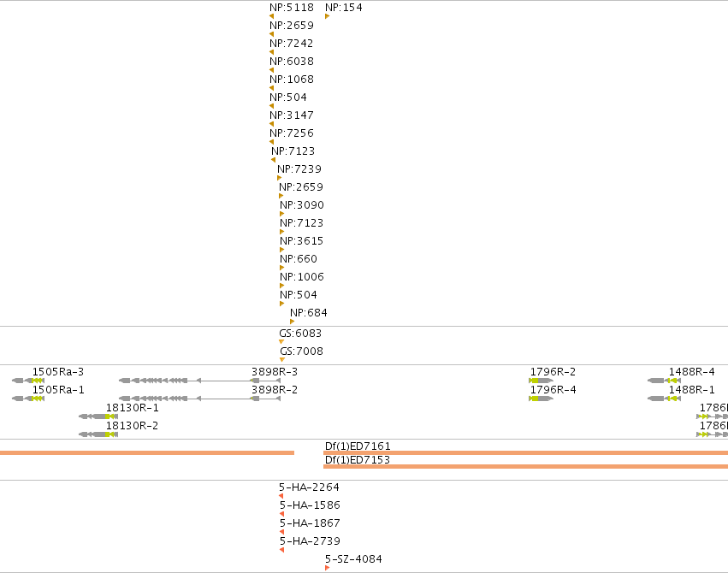Select the Df(1)ED7153 orange deficiency bar
728x573 pixels.
(525, 466)
